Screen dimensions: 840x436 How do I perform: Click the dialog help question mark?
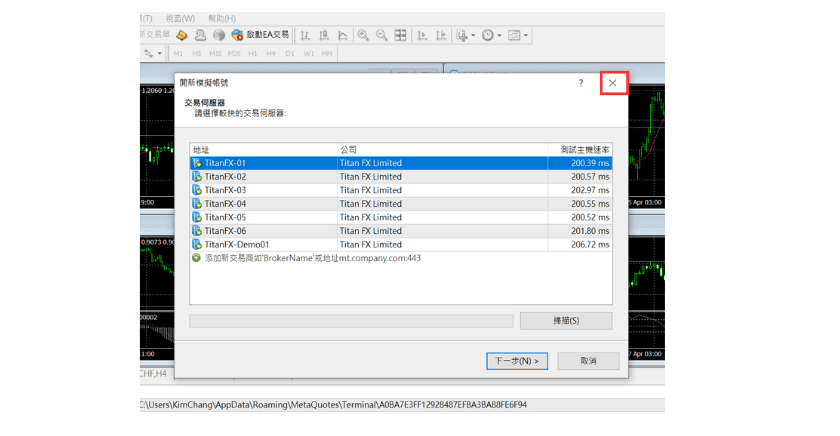click(x=581, y=83)
